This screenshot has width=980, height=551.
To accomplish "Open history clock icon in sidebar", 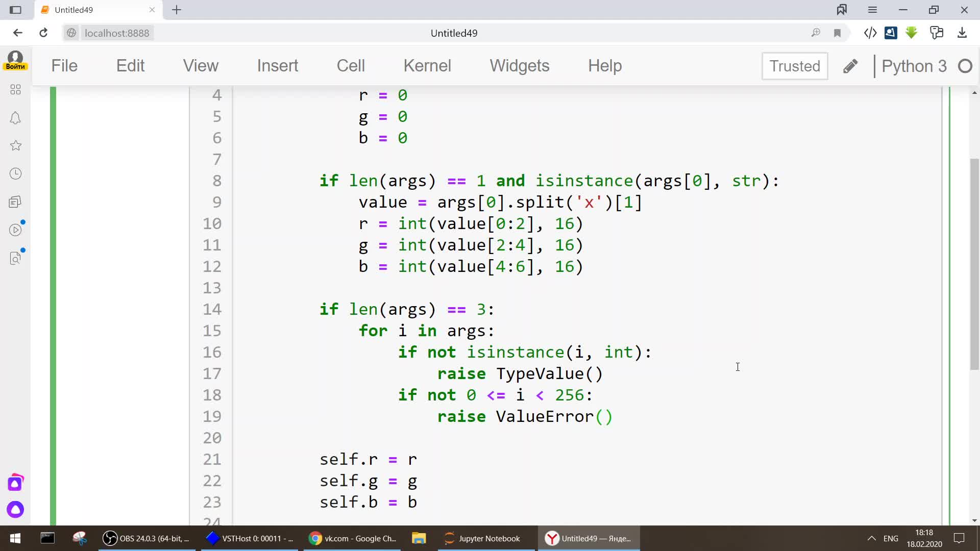I will click(x=15, y=174).
